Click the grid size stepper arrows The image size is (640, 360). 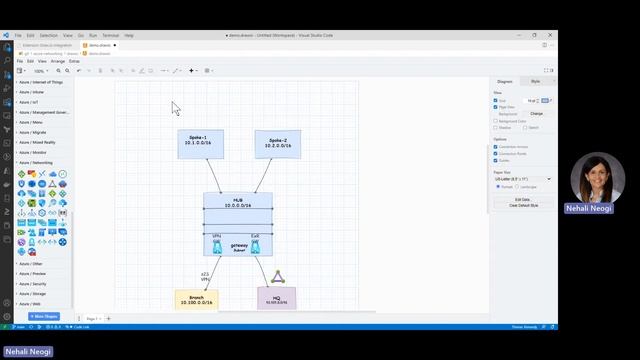(x=538, y=100)
